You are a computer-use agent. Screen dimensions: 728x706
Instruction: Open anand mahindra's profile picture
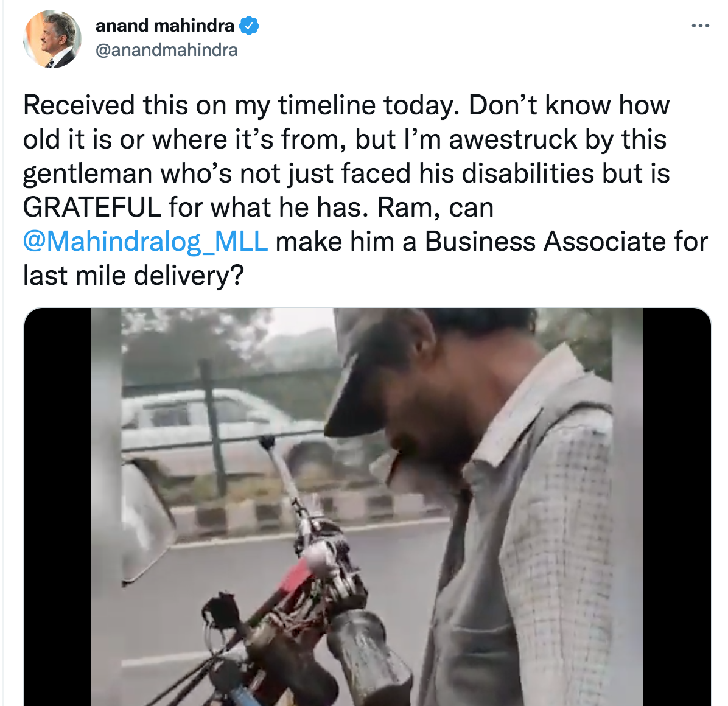coord(52,38)
